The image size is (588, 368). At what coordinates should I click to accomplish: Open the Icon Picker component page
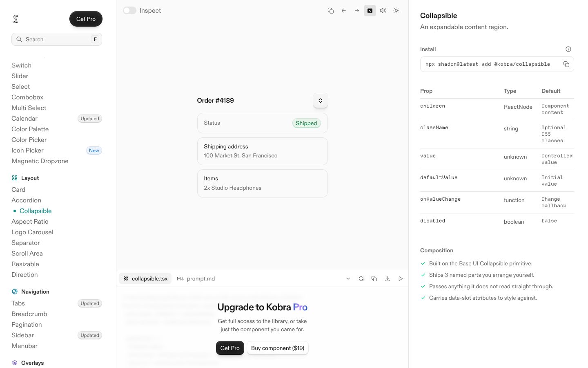point(27,150)
